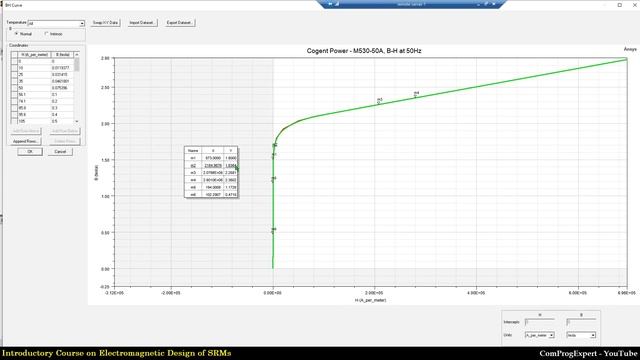
Task: Click the Swap X-Y Data button
Action: coord(105,22)
